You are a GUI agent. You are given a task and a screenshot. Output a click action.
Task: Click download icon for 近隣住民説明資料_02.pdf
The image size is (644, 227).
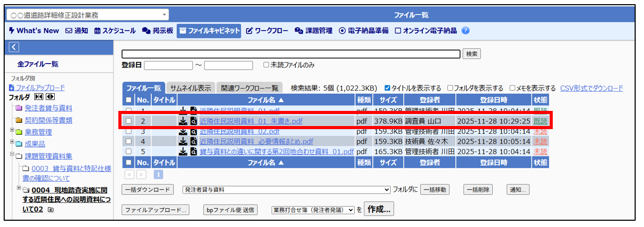tap(183, 131)
